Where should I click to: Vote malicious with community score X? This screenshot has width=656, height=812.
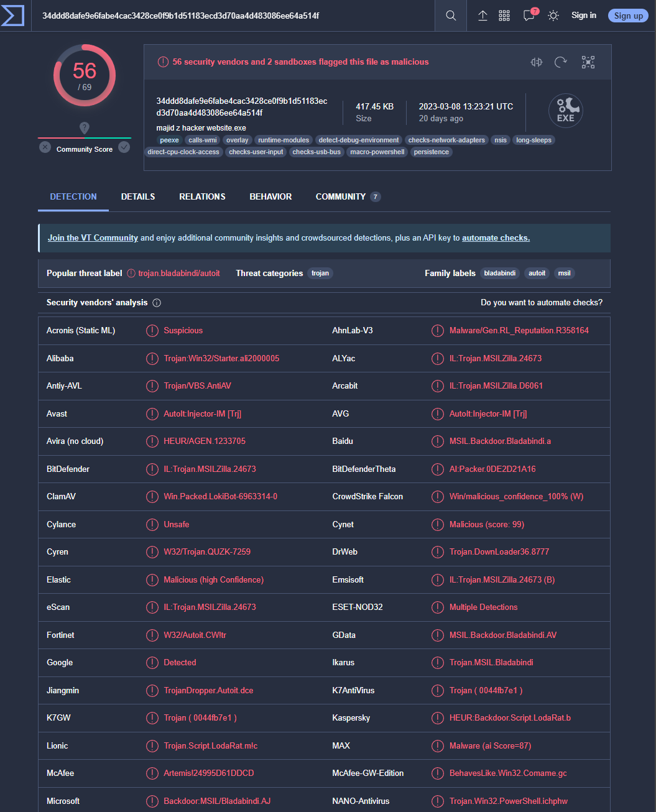(x=45, y=147)
